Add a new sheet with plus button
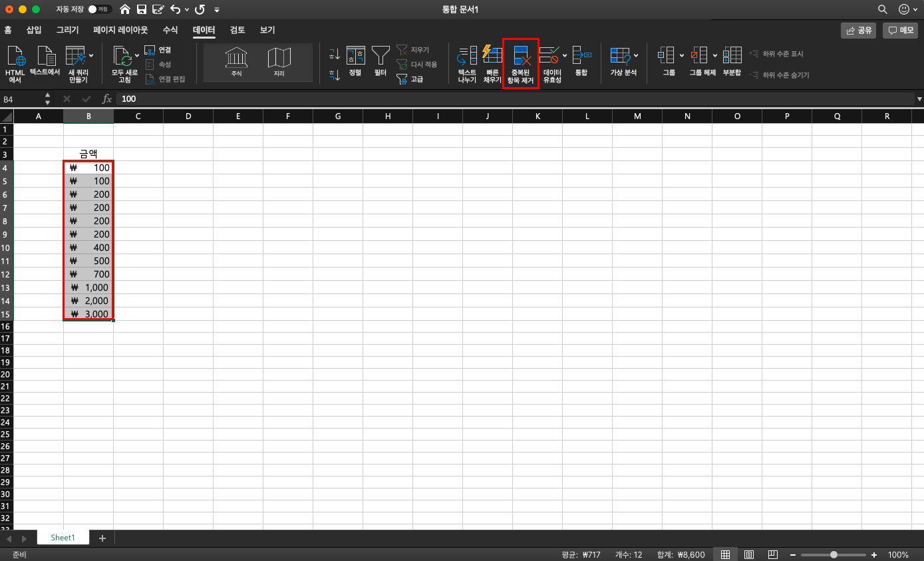924x561 pixels. tap(102, 538)
